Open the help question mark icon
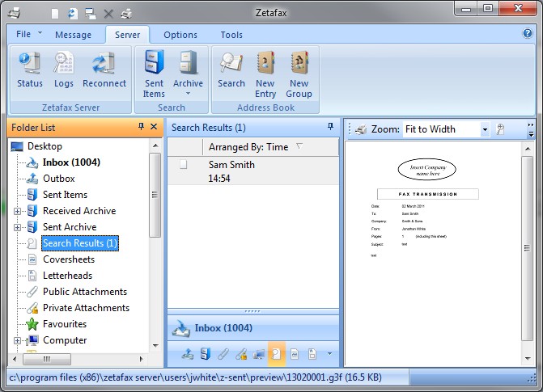The height and width of the screenshot is (392, 543). tap(527, 34)
